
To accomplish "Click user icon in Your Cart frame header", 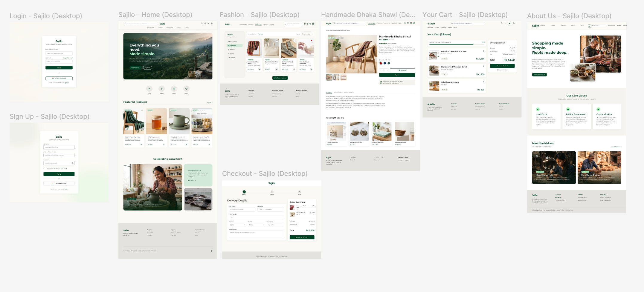I will [514, 23].
